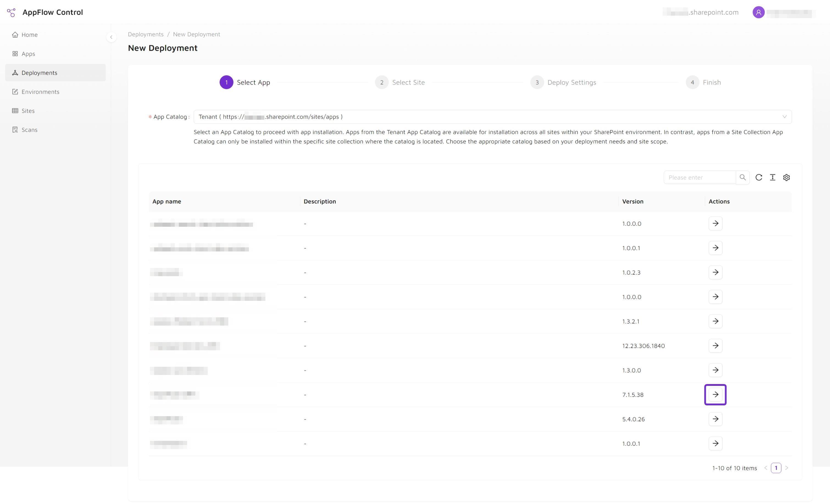Click page number 1 button
This screenshot has width=830, height=504.
tap(776, 468)
